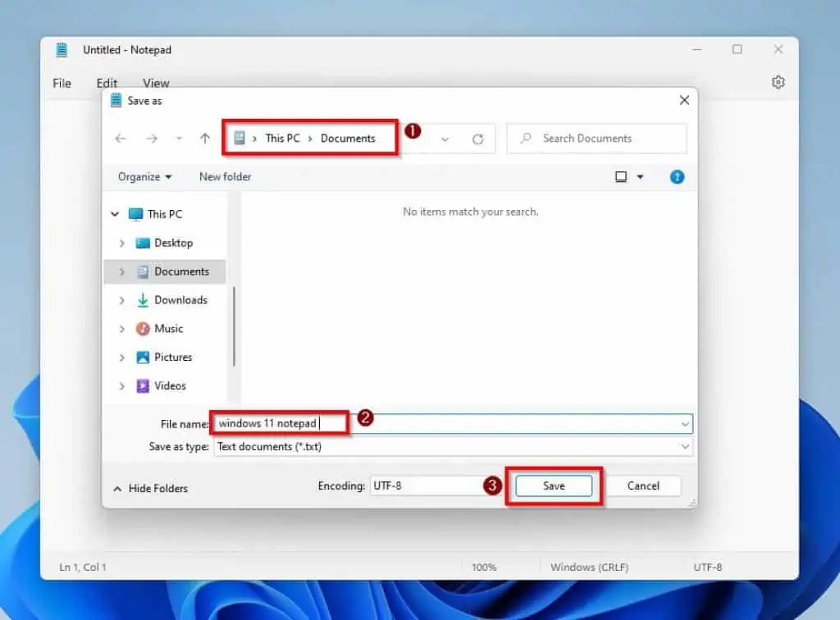Open Notepad Edit menu
Screen dimensions: 840x620
107,84
